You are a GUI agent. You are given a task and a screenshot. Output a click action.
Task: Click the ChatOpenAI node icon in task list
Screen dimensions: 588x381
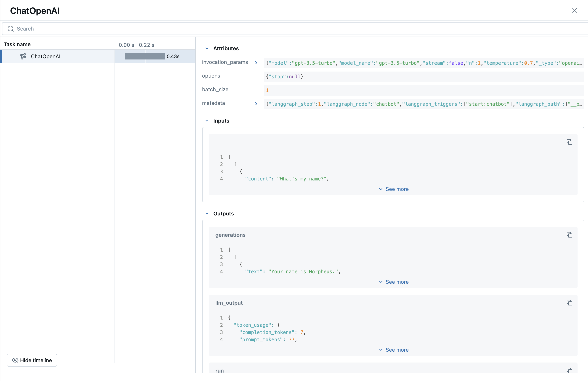[23, 56]
